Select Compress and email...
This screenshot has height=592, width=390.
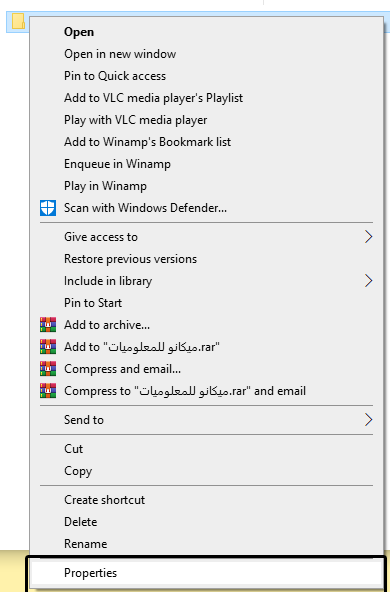207,368
